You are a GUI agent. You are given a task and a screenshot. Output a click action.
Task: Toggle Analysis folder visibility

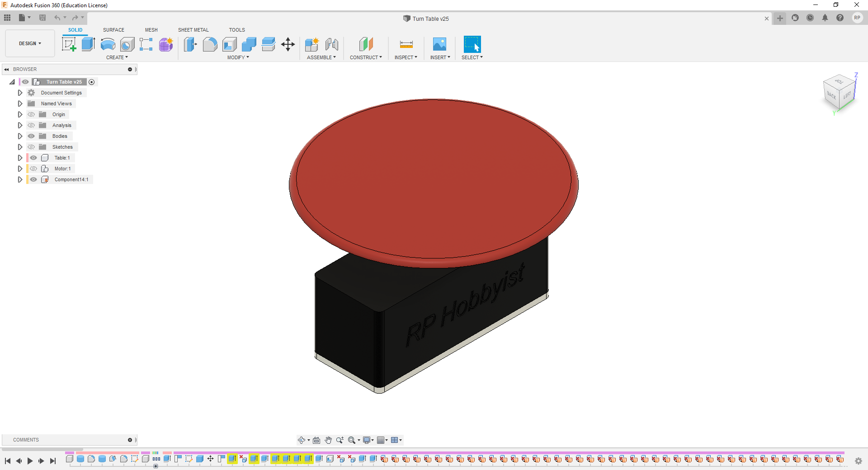31,125
